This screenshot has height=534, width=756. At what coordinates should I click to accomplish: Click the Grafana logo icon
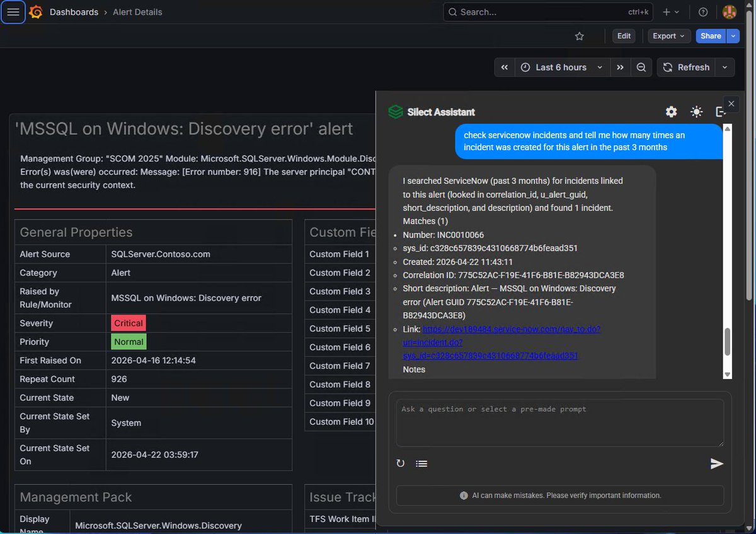point(36,12)
